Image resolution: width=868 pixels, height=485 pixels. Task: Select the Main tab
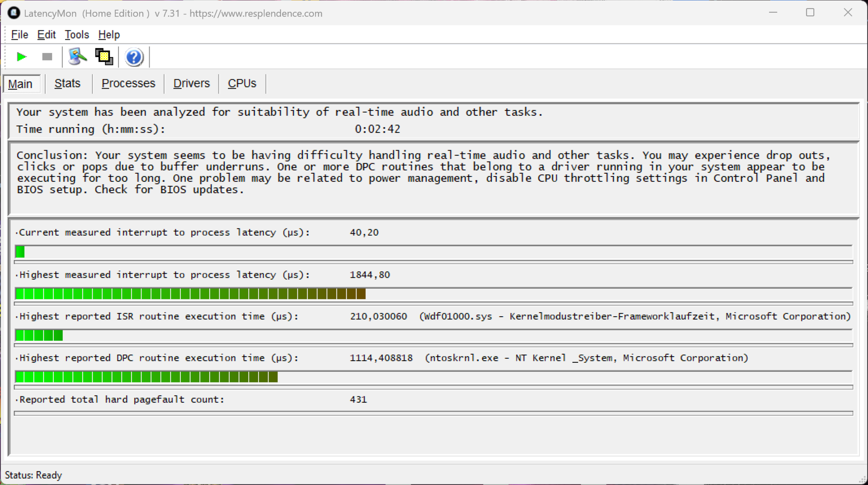coord(21,84)
